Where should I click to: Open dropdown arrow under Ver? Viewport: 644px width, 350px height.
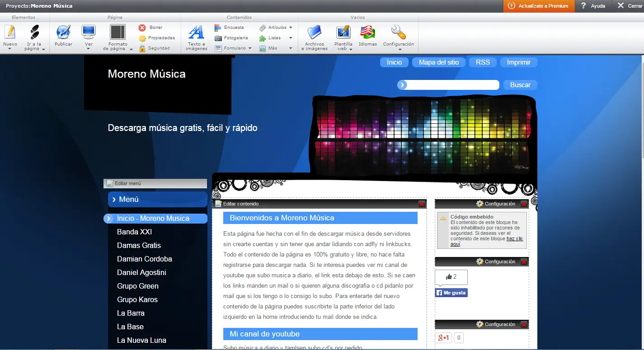point(88,49)
